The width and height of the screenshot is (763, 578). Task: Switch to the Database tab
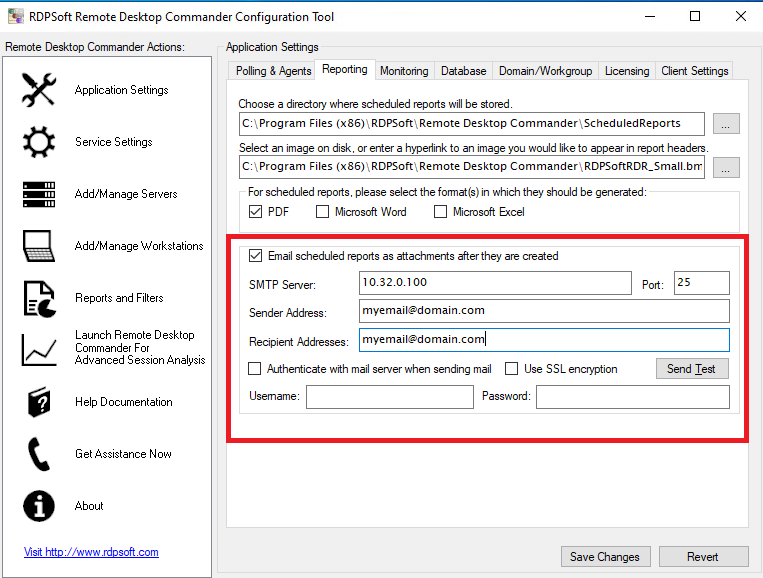pyautogui.click(x=463, y=71)
